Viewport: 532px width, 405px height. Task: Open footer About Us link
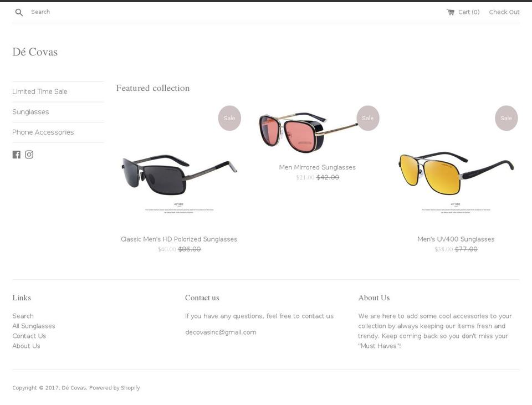pos(26,346)
